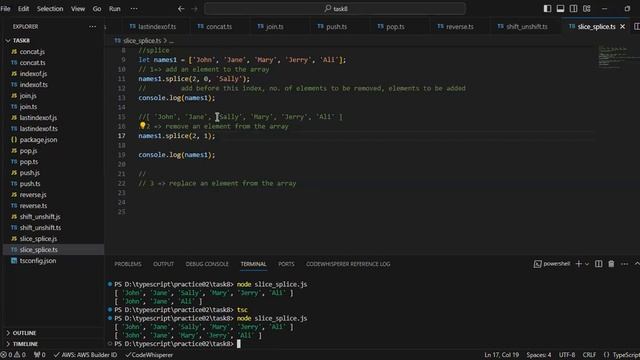Click the task8 search box
Viewport: 640px width, 360px height.
coord(335,9)
